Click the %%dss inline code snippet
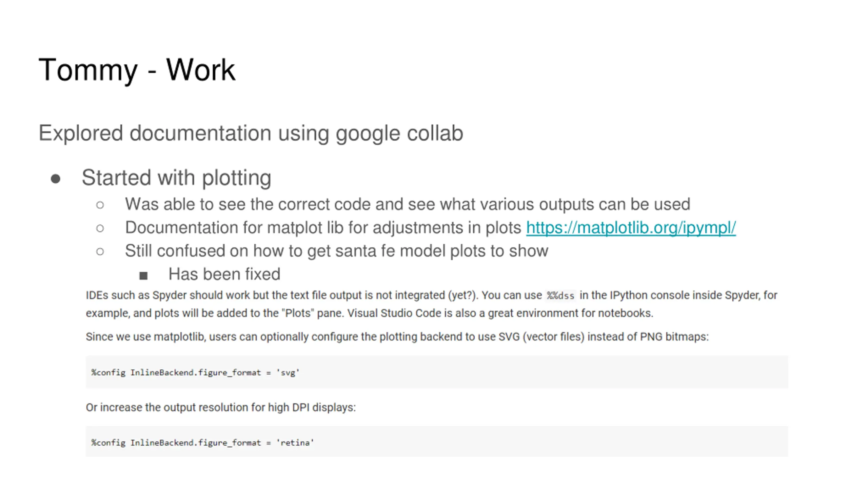The width and height of the screenshot is (868, 488). pos(560,296)
